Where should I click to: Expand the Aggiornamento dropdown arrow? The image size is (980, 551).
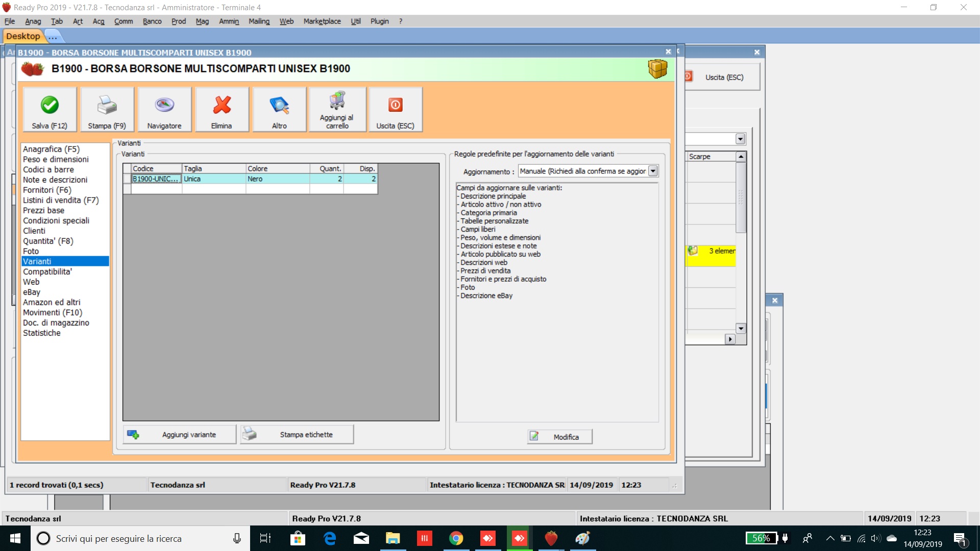point(653,171)
